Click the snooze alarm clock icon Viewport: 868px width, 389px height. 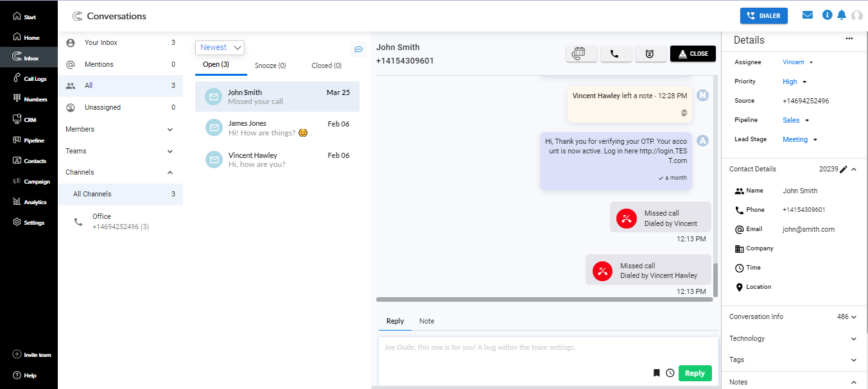(x=650, y=54)
